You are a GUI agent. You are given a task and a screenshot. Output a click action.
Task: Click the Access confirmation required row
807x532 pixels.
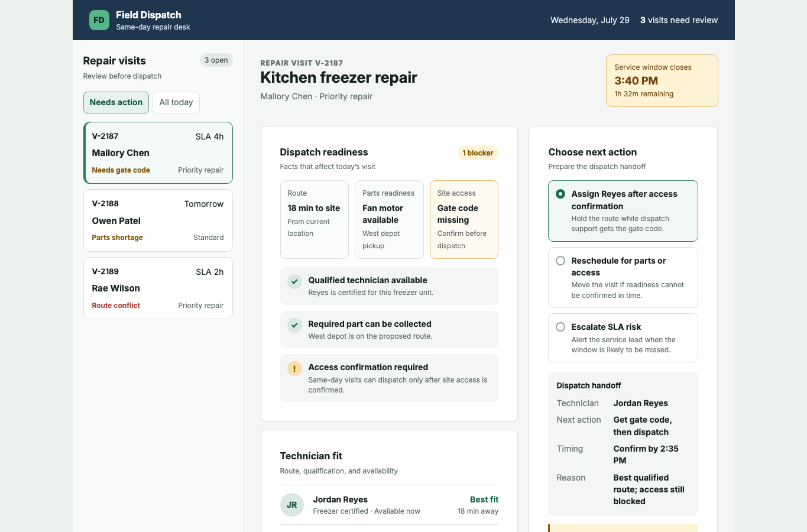pyautogui.click(x=389, y=378)
